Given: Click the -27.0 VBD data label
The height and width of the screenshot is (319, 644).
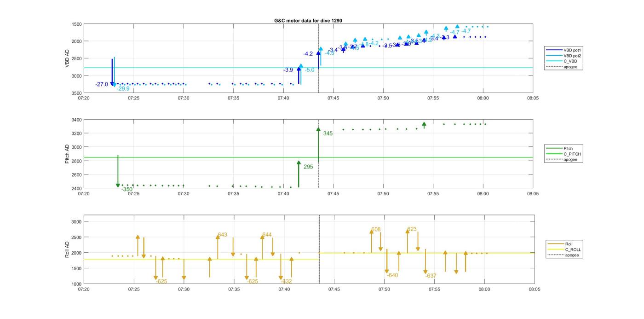Looking at the screenshot, I should click(x=102, y=84).
